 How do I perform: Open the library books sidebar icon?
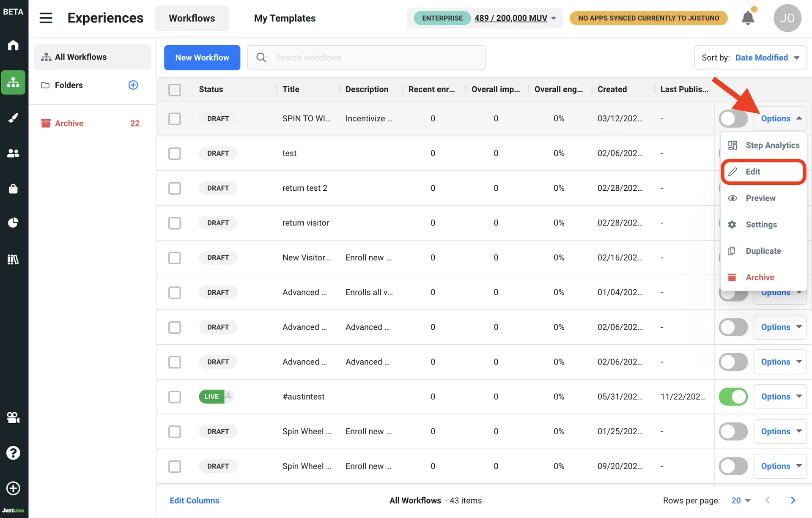pyautogui.click(x=13, y=259)
